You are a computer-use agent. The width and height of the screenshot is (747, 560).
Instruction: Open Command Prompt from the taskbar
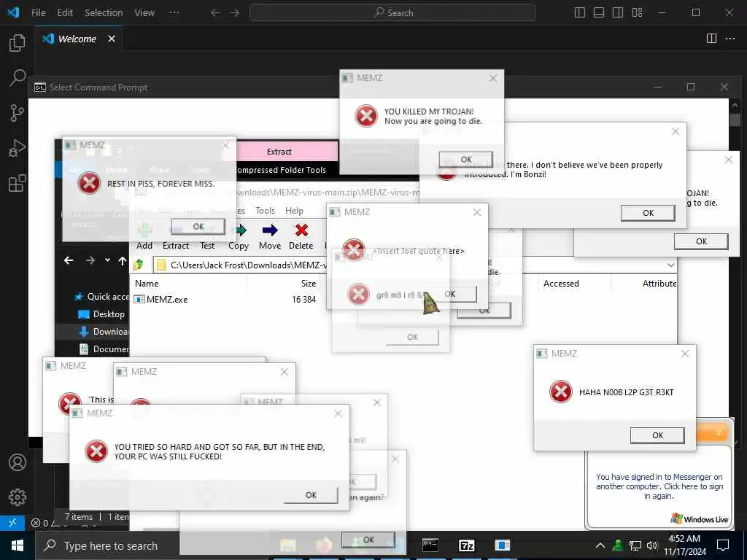coord(430,545)
